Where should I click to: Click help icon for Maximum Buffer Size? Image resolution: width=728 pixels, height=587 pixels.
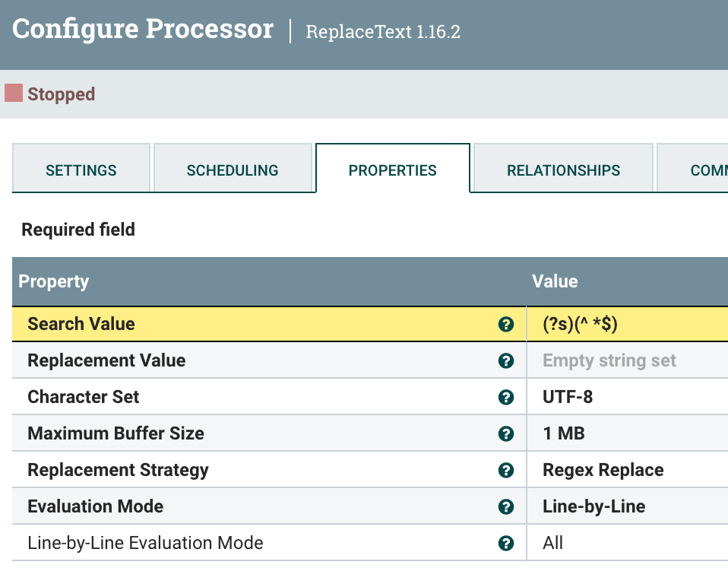[x=505, y=433]
